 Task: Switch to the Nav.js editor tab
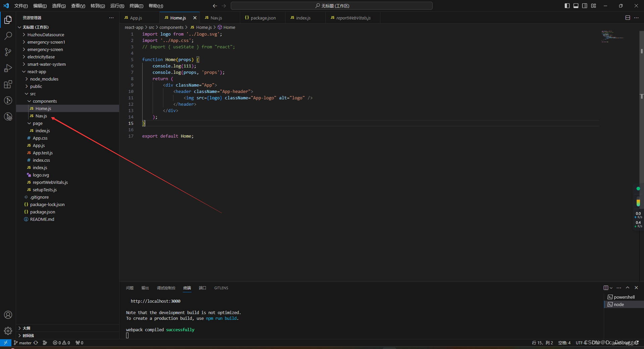pyautogui.click(x=220, y=18)
